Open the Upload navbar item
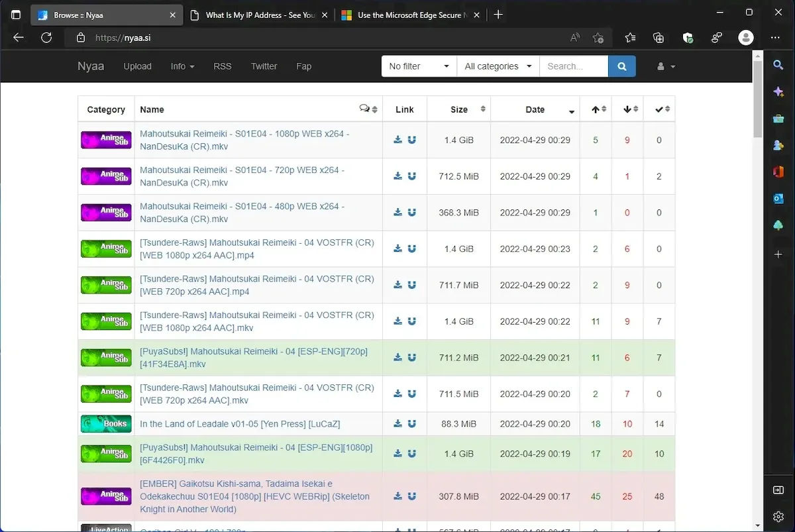Screen dimensions: 795x532 click(137, 66)
